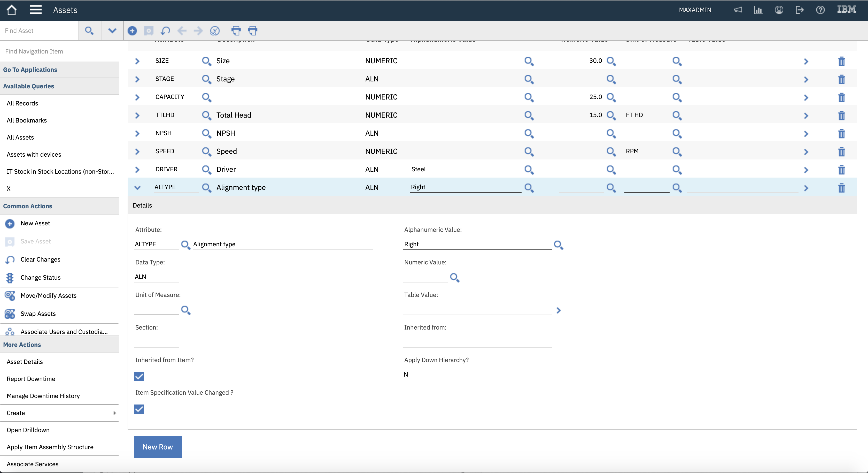The height and width of the screenshot is (473, 868).
Task: Click the first printer icon in toolbar
Action: 236,31
